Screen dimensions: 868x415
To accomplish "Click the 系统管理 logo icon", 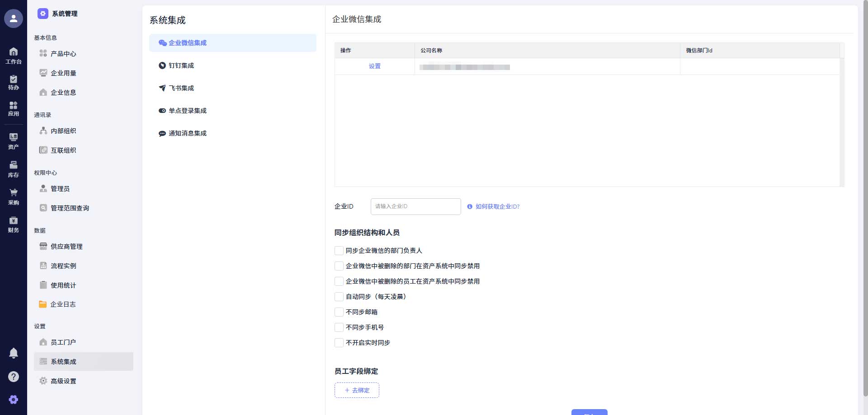I will coord(43,14).
